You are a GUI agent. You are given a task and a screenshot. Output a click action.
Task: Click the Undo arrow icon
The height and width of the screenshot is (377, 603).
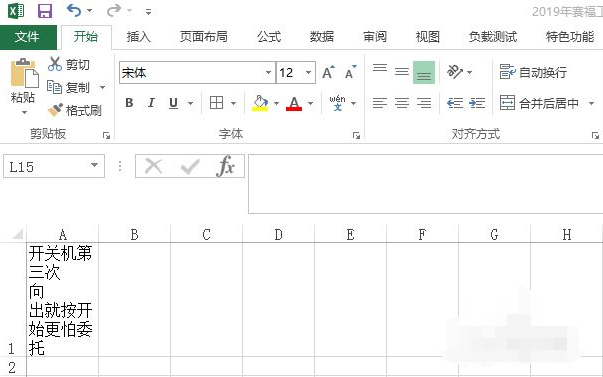click(74, 10)
